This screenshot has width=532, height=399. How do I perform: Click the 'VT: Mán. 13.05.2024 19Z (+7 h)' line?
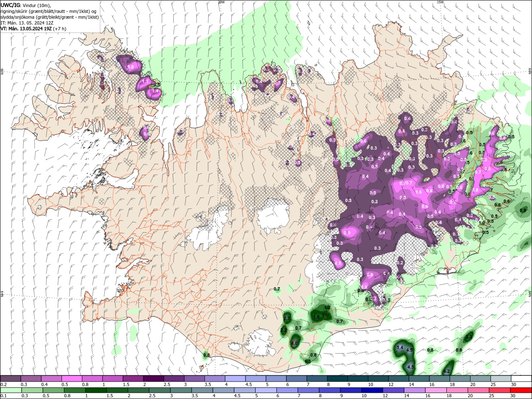tap(33, 29)
